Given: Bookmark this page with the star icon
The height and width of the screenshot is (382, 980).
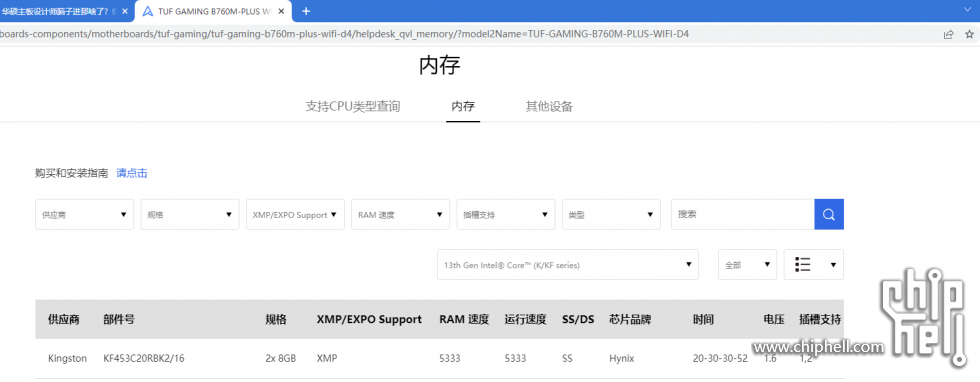Looking at the screenshot, I should tap(969, 34).
